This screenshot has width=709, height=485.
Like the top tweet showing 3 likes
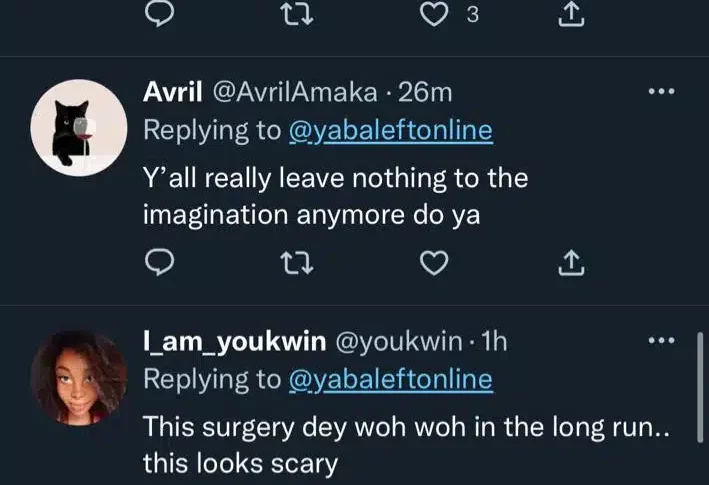coord(433,13)
